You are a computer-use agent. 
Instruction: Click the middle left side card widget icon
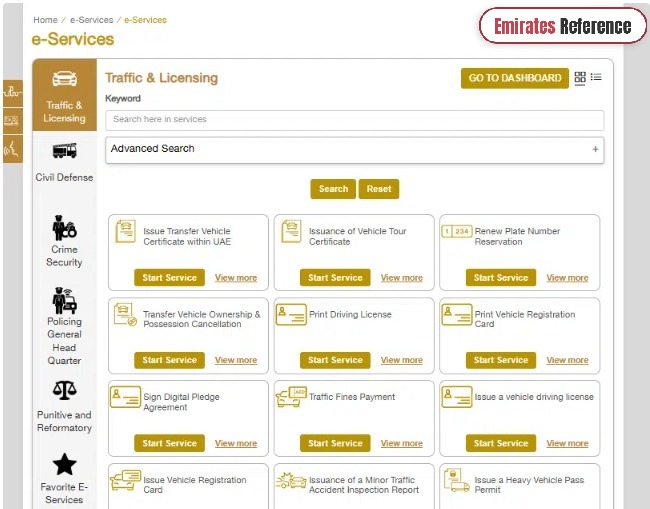tap(13, 121)
